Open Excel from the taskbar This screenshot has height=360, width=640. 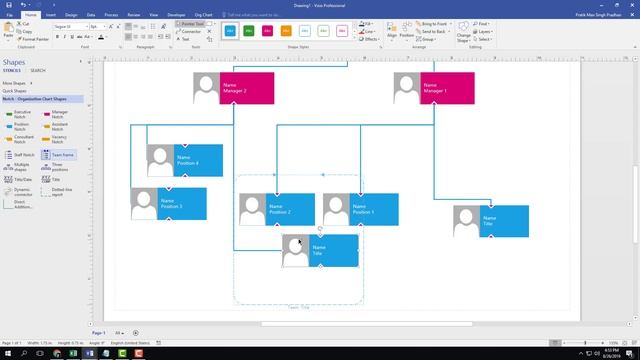(x=73, y=353)
